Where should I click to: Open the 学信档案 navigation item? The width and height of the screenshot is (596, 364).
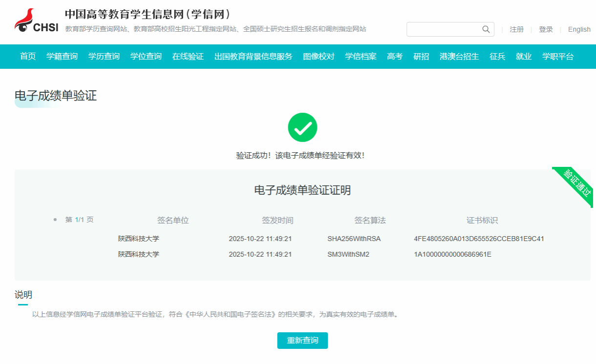coord(361,57)
